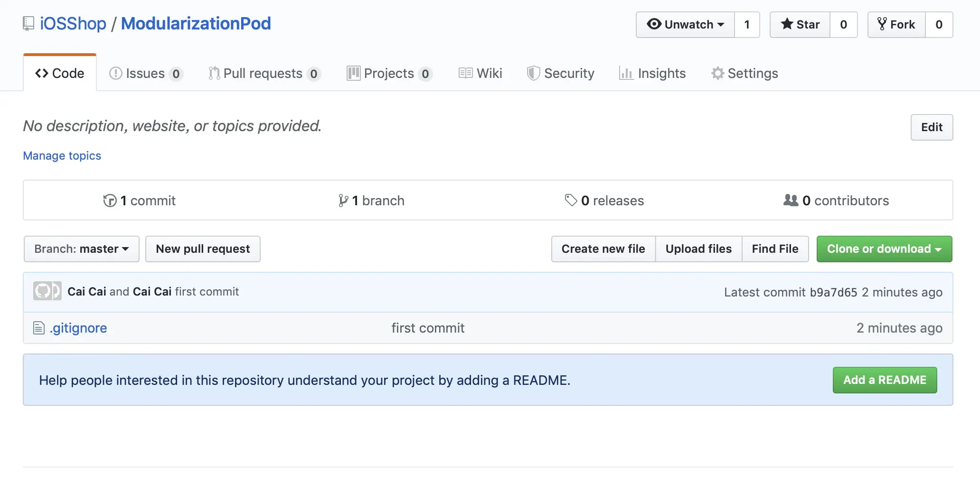View stargazers count 0
This screenshot has width=980, height=478.
(x=844, y=25)
